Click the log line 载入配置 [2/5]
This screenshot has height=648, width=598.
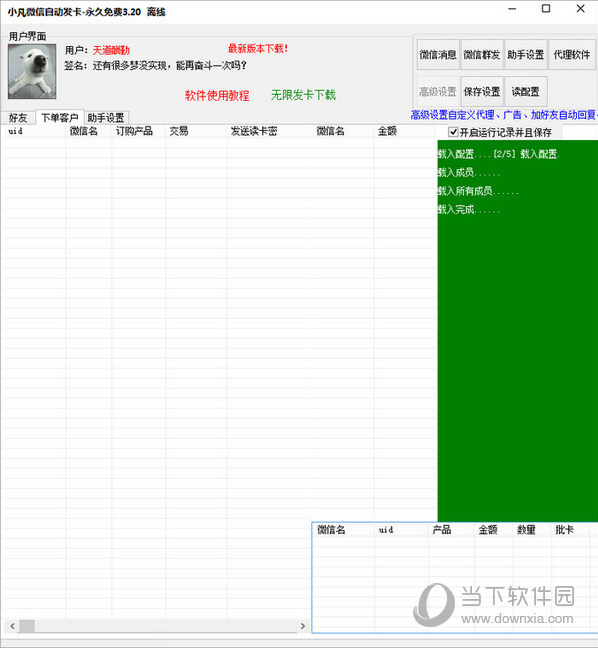498,154
